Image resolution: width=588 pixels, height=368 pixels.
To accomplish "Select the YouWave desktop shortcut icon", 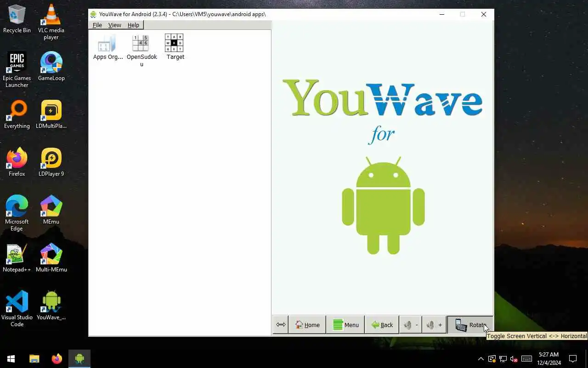I will (51, 306).
